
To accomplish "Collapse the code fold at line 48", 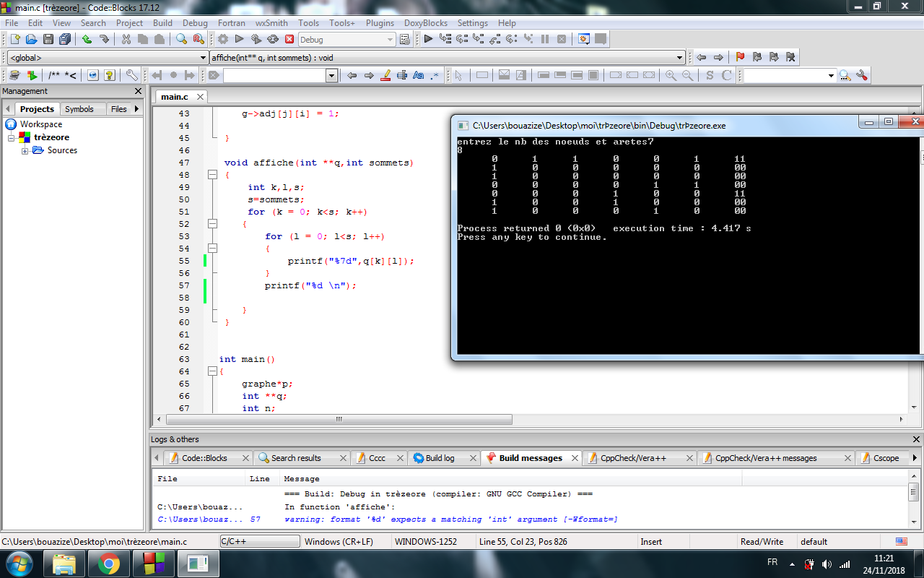I will coord(212,175).
